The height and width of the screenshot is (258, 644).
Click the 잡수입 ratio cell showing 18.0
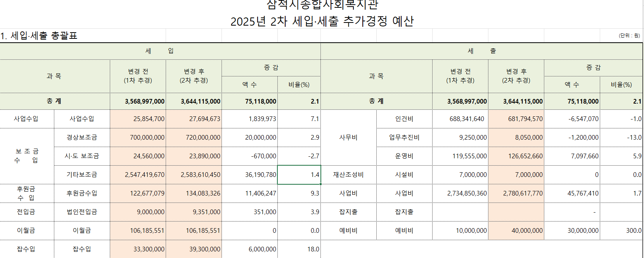pos(299,249)
